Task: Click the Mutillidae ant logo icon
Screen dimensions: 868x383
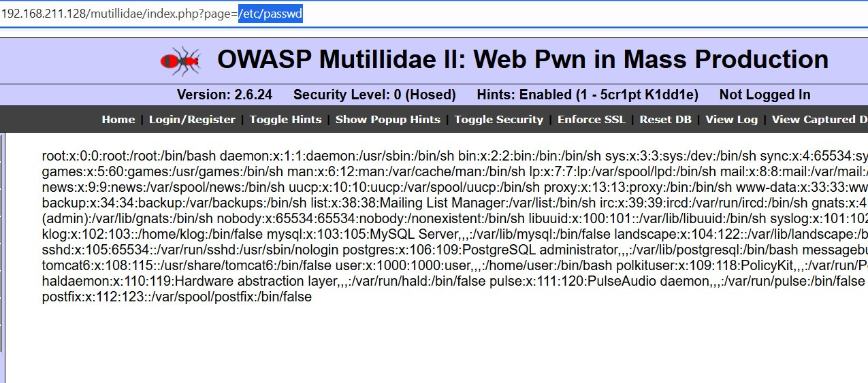Action: tap(180, 61)
